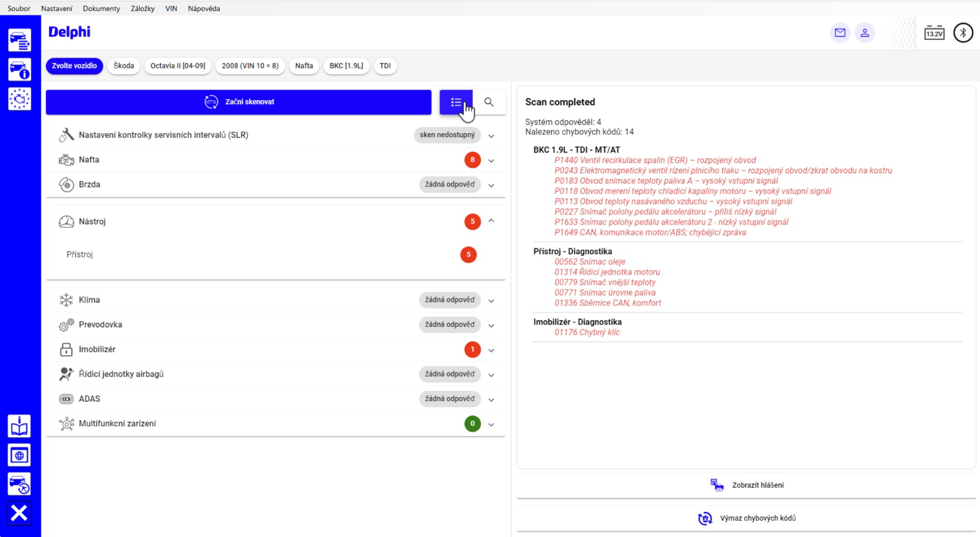Expand the ADAS row chevron
This screenshot has width=980, height=537.
(491, 400)
